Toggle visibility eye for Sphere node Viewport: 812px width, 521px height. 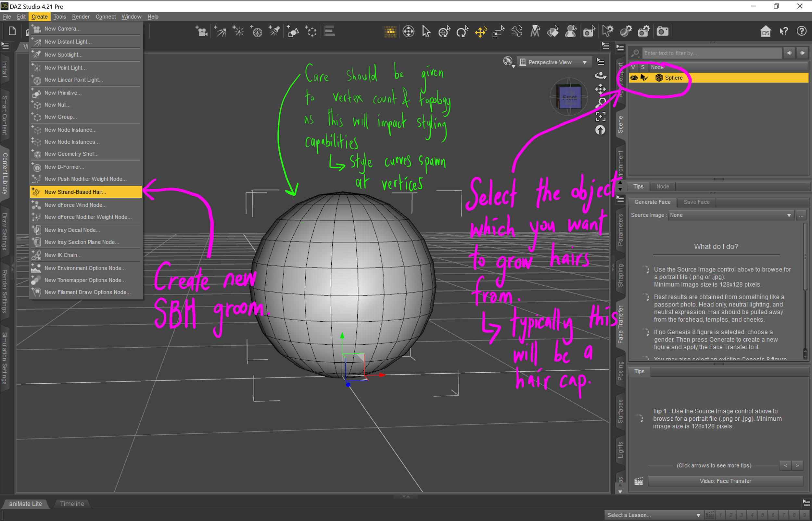634,78
